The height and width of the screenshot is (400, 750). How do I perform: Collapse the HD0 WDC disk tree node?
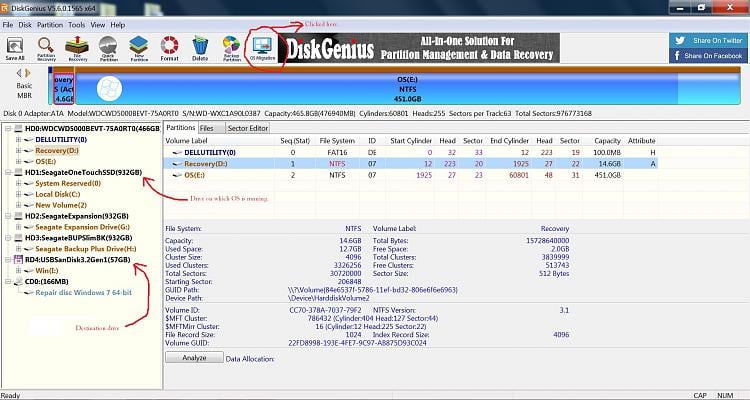tap(8, 129)
